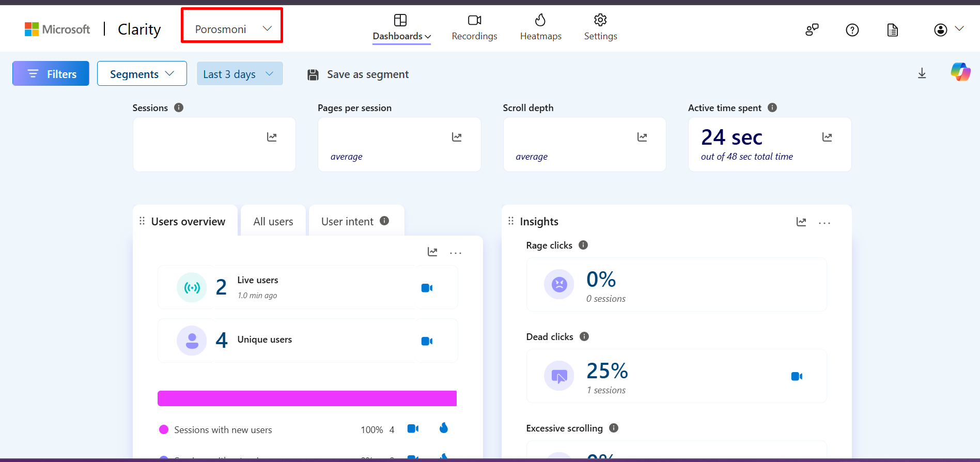View recordings of Live users
Image resolution: width=980 pixels, height=462 pixels.
coord(427,288)
